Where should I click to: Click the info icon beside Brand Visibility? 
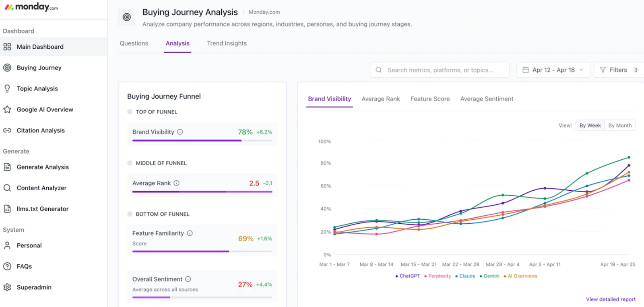(180, 132)
